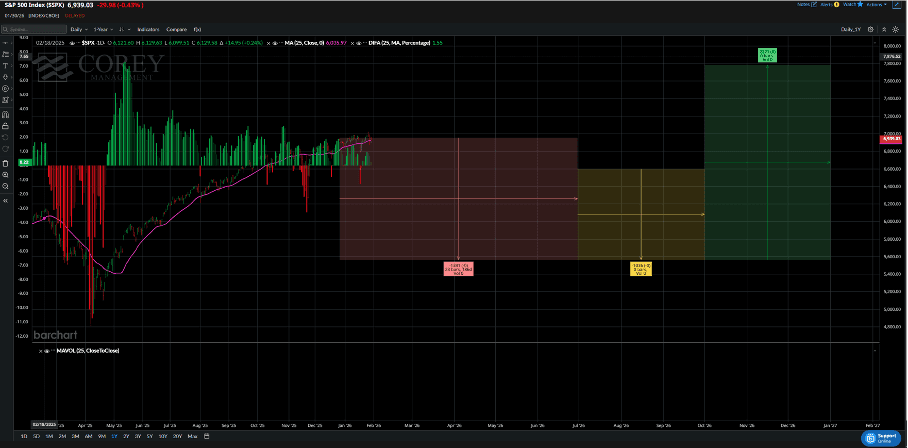908x448 pixels.
Task: Click the redo icon in the sidebar
Action: pyautogui.click(x=5, y=149)
